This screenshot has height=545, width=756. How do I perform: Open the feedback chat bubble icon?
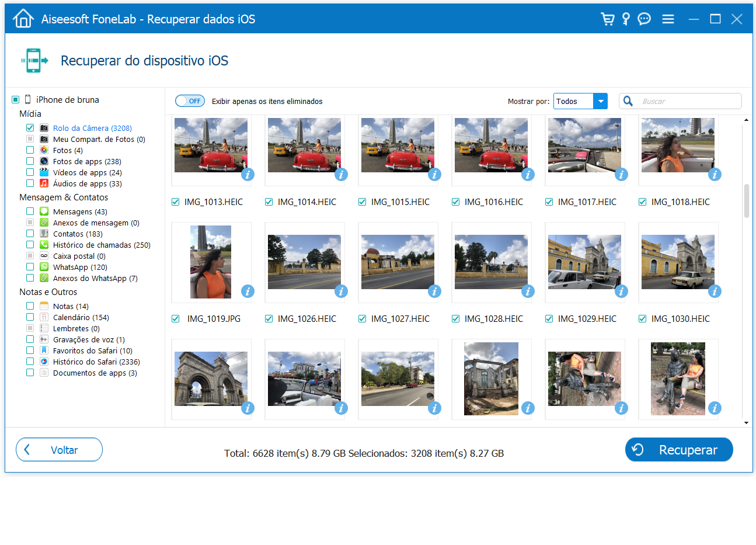click(644, 19)
